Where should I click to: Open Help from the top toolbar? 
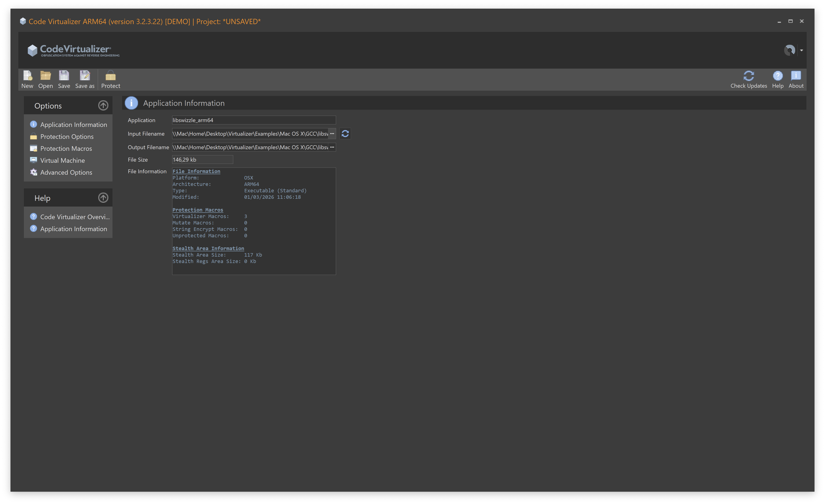[x=777, y=79]
